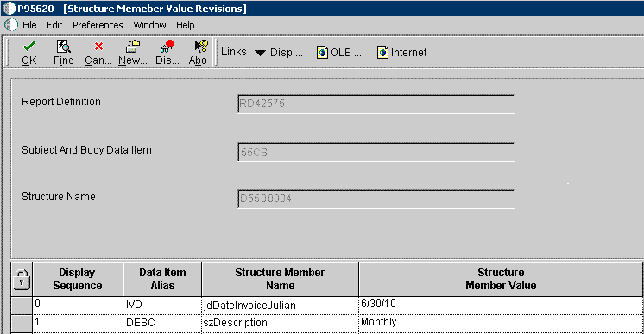Click the Report Definition label
Viewport: 644px width, 334px height.
click(61, 102)
